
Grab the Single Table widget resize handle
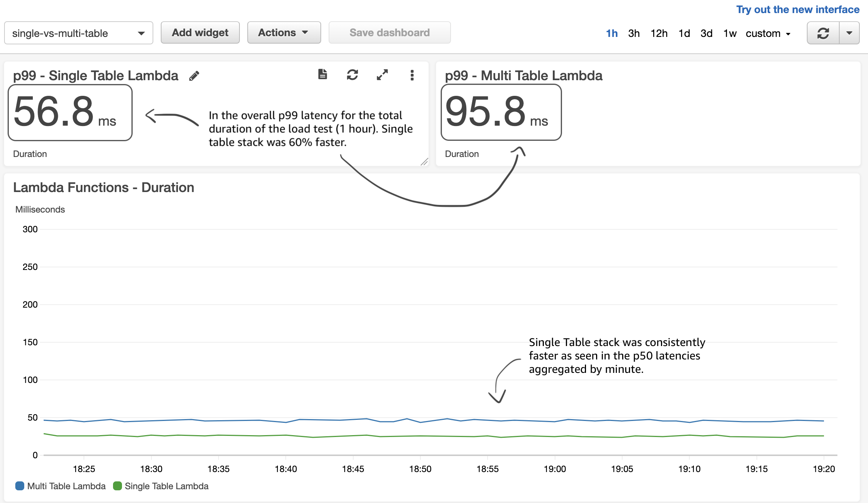point(424,162)
